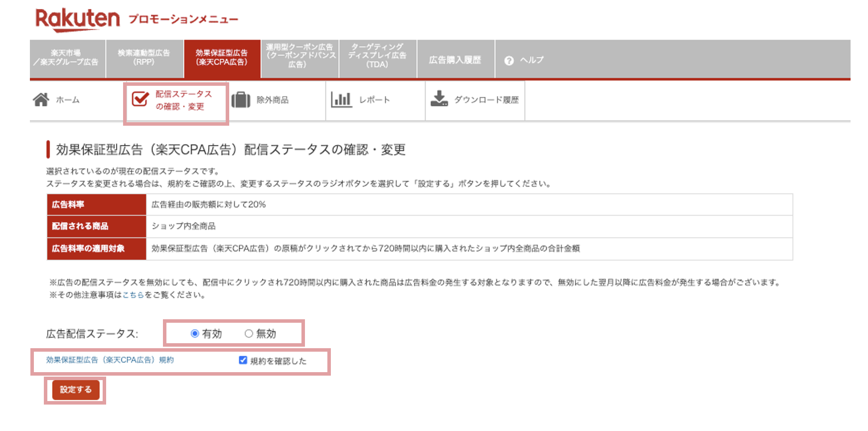Click the 広告配信ステータス: label
Screen dimensions: 868x431
[x=92, y=334]
